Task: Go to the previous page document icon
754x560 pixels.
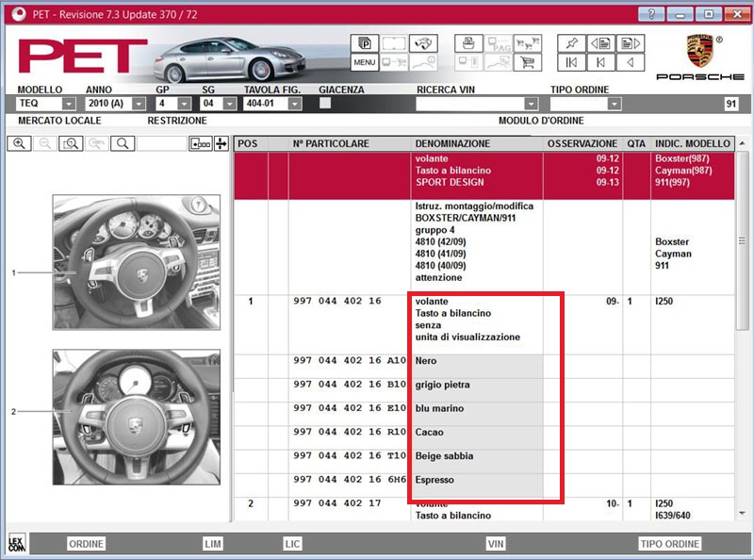Action: 600,43
